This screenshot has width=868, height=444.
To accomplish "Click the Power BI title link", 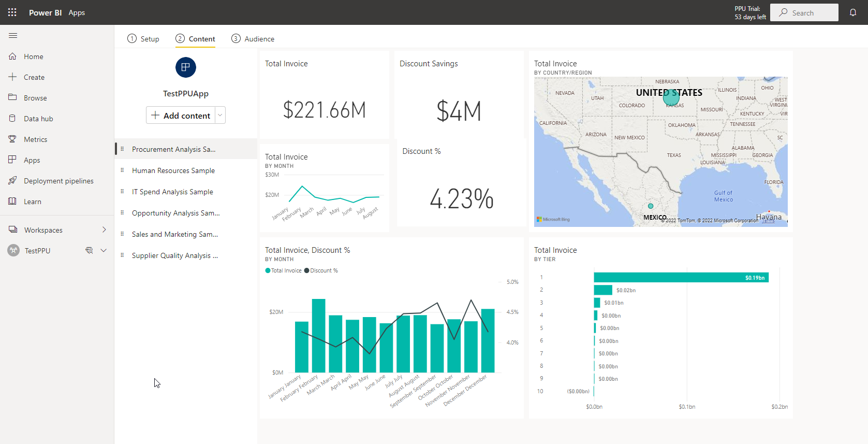I will 46,12.
